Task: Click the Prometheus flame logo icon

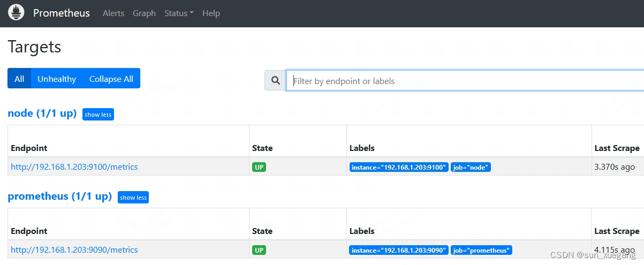Action: (16, 12)
